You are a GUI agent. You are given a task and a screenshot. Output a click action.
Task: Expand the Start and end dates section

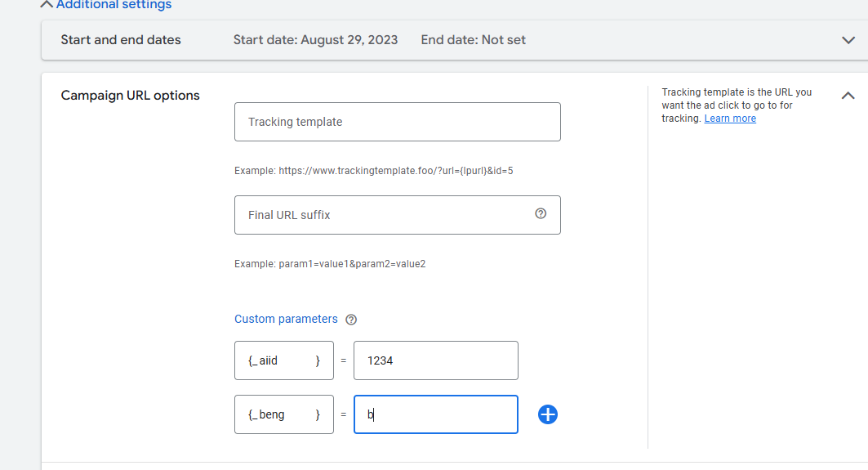click(x=848, y=40)
